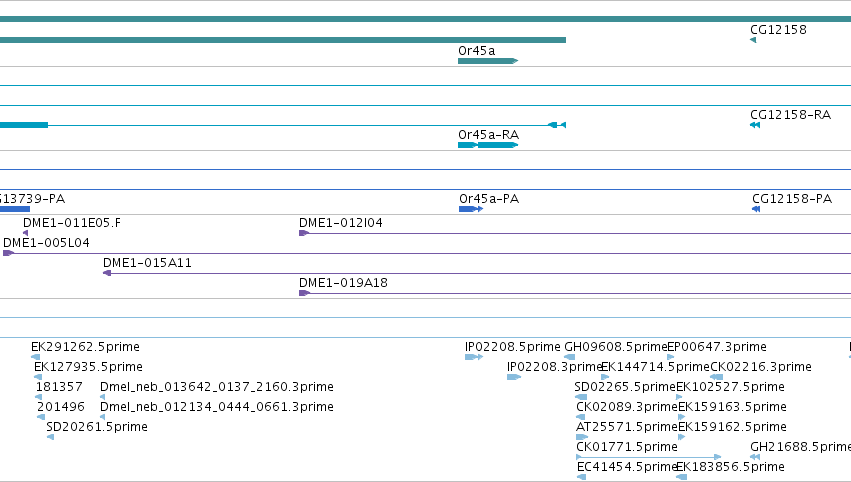Select the SD02265.5prime EST glyph
This screenshot has width=851, height=482.
581,397
